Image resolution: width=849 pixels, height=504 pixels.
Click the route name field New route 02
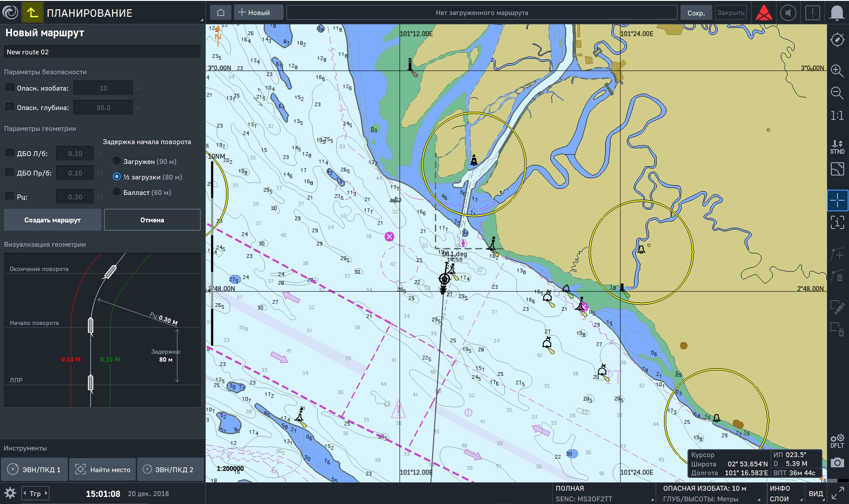click(x=102, y=52)
